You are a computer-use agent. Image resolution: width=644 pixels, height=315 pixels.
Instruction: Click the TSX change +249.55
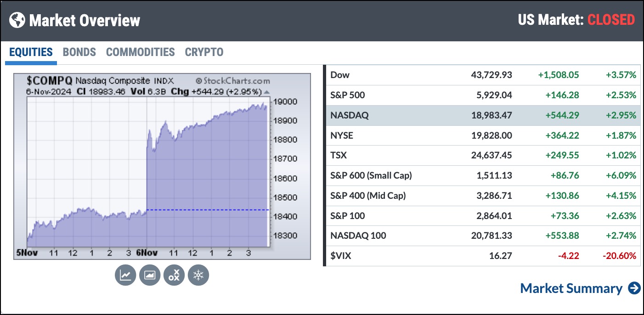562,155
